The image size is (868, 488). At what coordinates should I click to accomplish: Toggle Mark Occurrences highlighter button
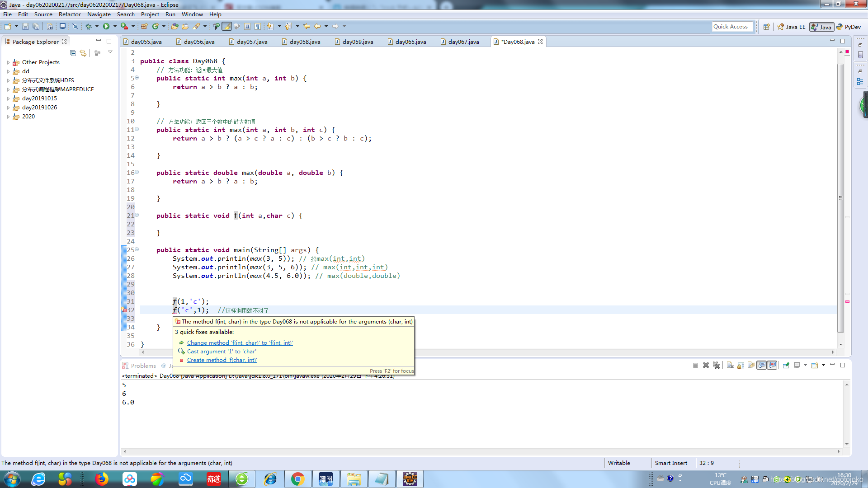coord(226,27)
